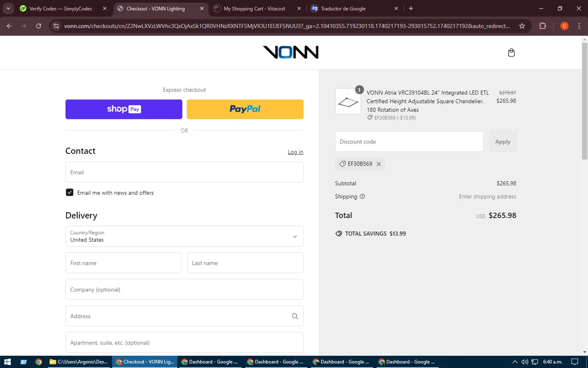The image size is (588, 368).
Task: Click the page vertical scrollbar
Action: [584, 101]
